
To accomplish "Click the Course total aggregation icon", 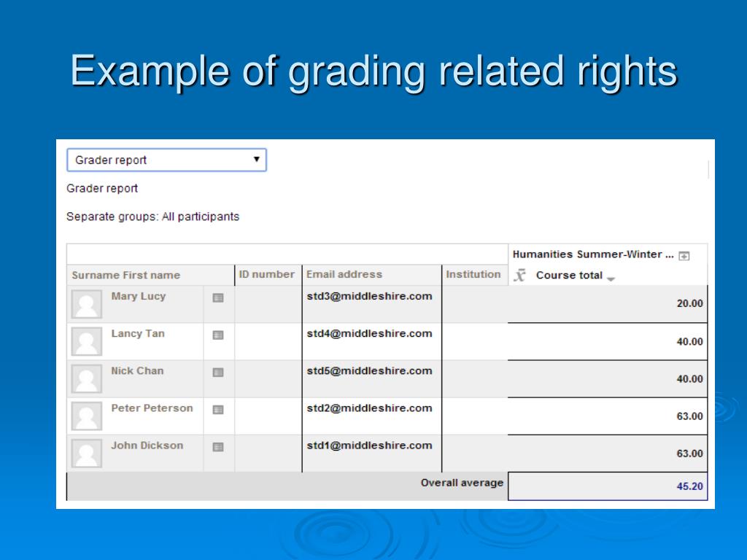I will (x=519, y=275).
